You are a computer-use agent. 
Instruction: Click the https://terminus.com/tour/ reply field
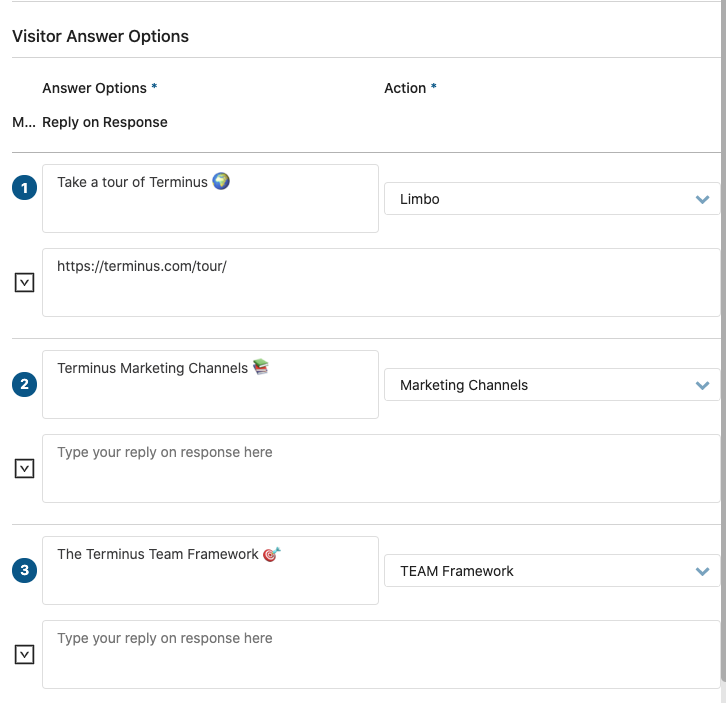tap(381, 282)
